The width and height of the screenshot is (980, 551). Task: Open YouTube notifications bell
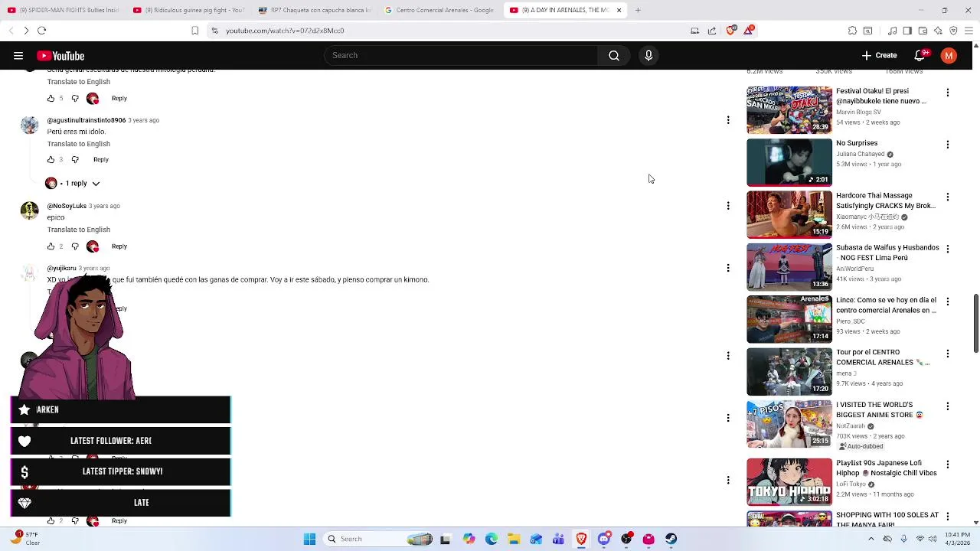920,56
